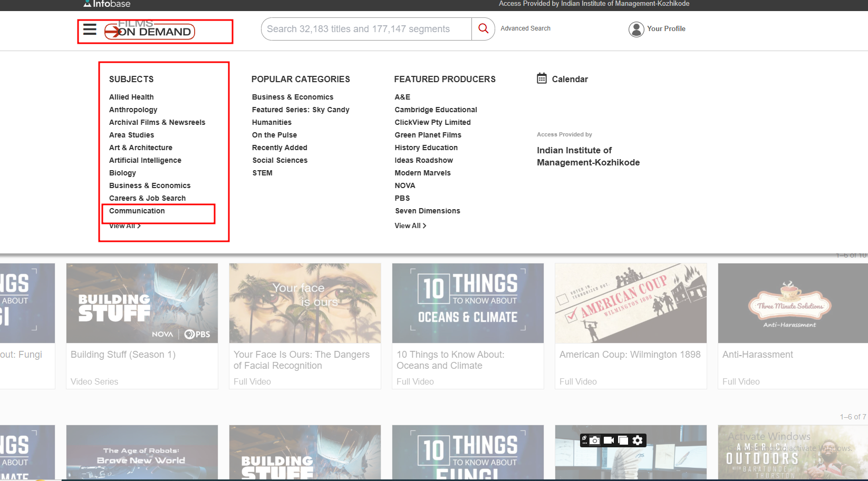Screen dimensions: 868x481
Task: Click the camera screenshot icon
Action: coord(595,440)
